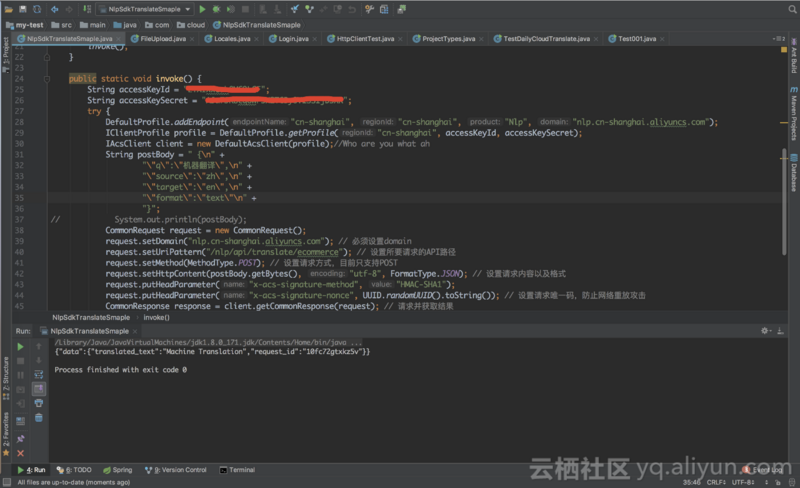
Task: Click Pause output icon in Run panel
Action: (20, 375)
